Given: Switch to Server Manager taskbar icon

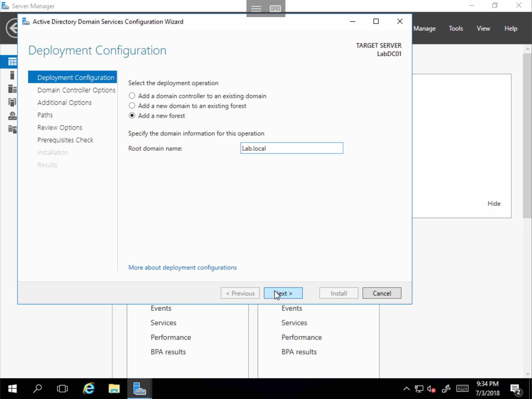Looking at the screenshot, I should (x=139, y=389).
